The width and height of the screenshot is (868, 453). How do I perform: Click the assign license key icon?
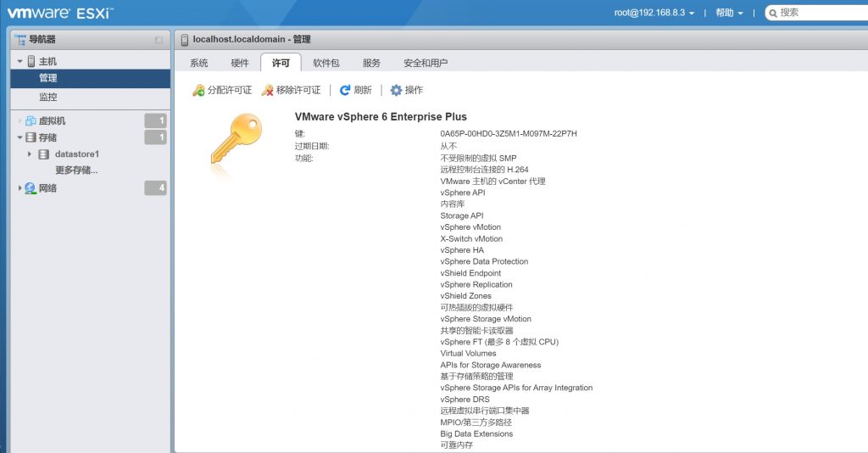pyautogui.click(x=198, y=90)
